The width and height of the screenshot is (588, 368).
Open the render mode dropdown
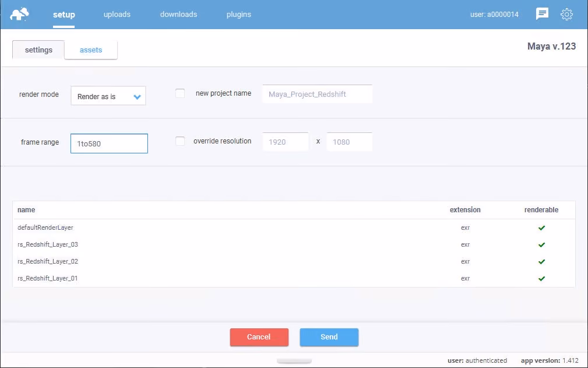tap(108, 96)
